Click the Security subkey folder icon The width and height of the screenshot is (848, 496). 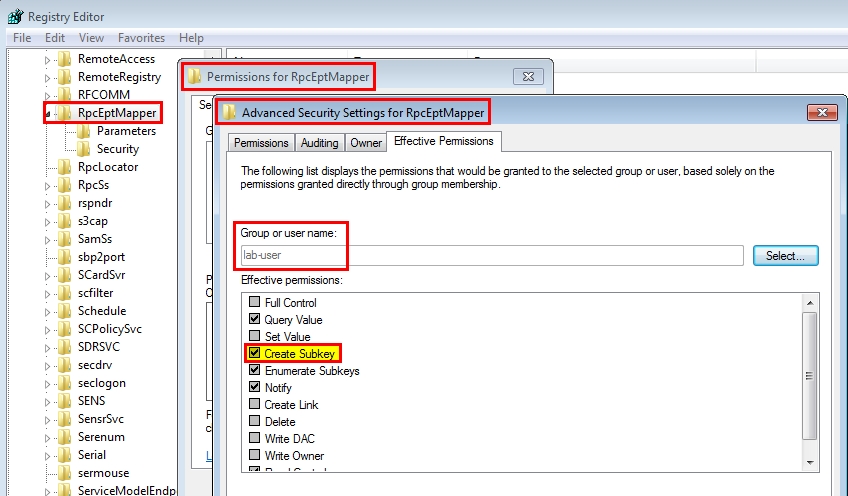click(x=84, y=149)
